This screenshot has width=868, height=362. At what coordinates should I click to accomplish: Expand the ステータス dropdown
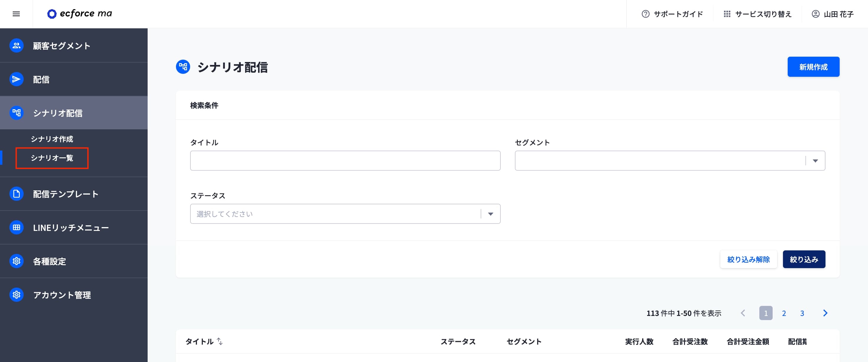pyautogui.click(x=490, y=214)
